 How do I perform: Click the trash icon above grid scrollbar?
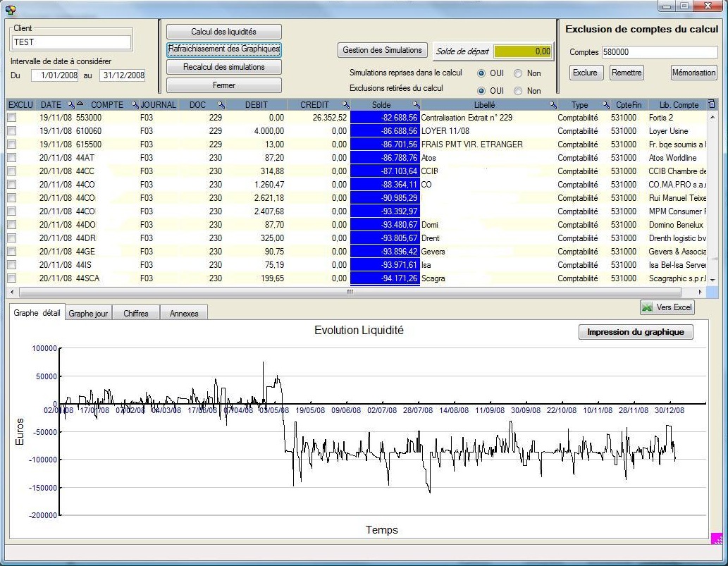point(712,104)
